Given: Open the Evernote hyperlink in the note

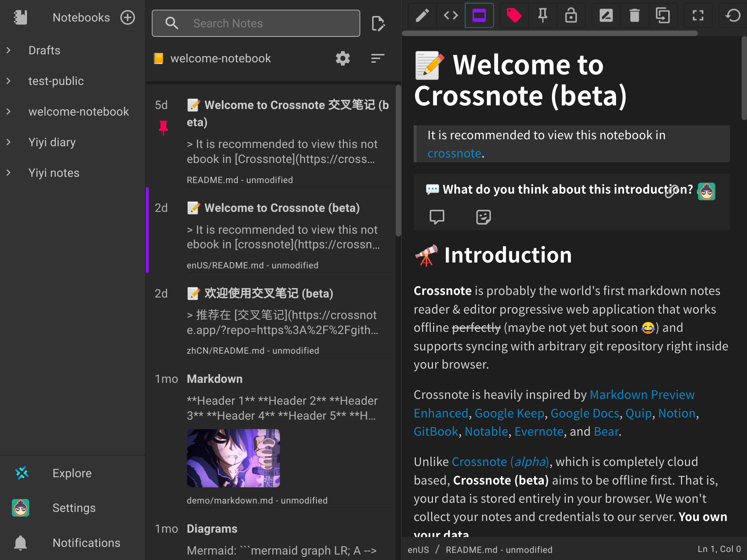Looking at the screenshot, I should click(x=539, y=431).
